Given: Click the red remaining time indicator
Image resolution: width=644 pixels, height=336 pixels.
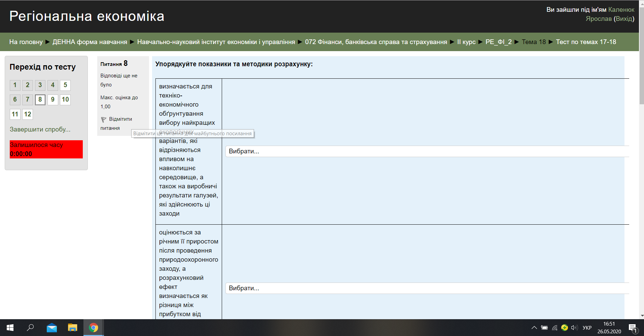Looking at the screenshot, I should coord(46,149).
